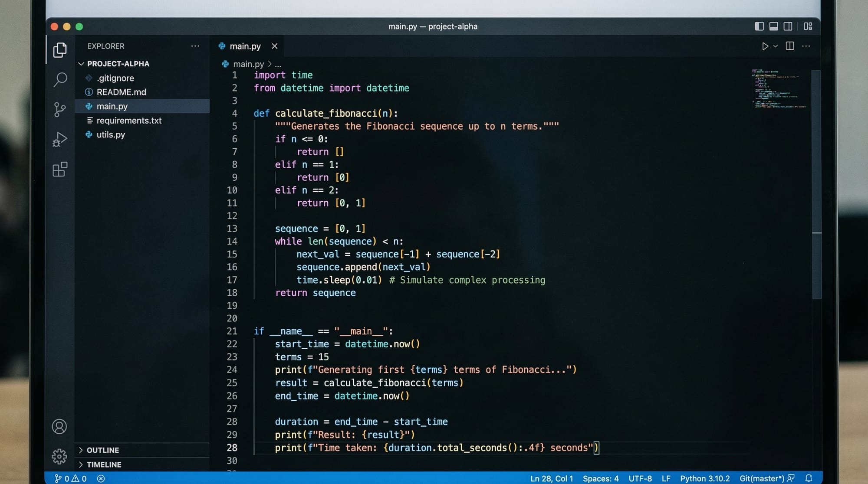Open the Manage gear menu
The height and width of the screenshot is (484, 868).
point(59,456)
